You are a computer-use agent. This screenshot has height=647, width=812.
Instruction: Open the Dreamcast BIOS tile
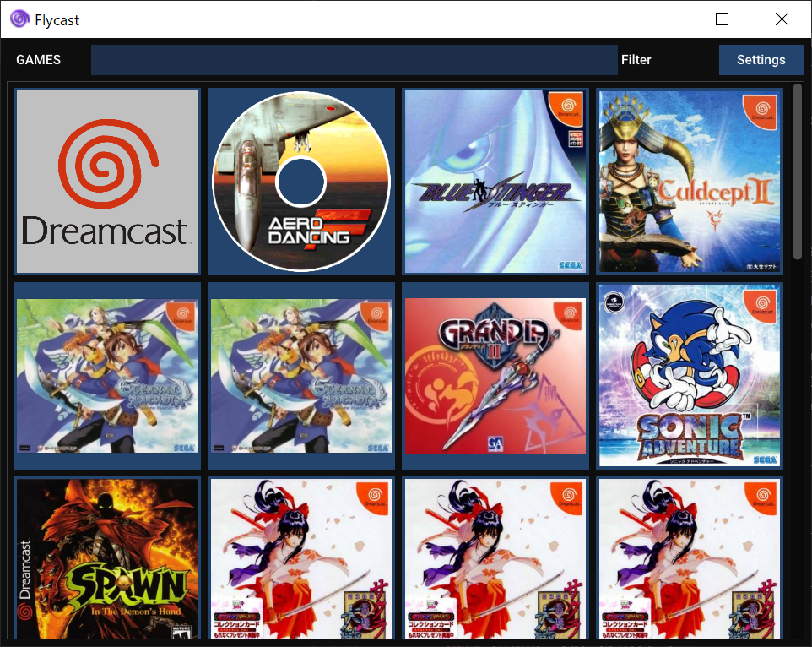(107, 182)
